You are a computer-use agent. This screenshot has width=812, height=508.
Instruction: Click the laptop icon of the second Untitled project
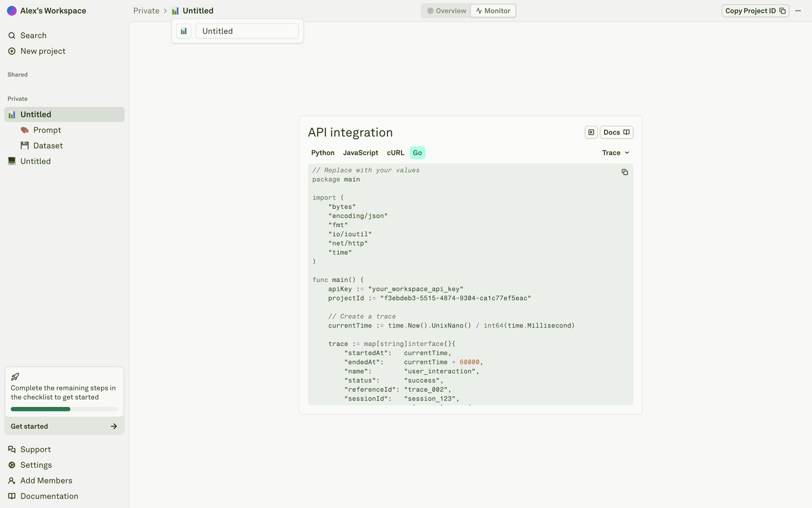pos(12,161)
